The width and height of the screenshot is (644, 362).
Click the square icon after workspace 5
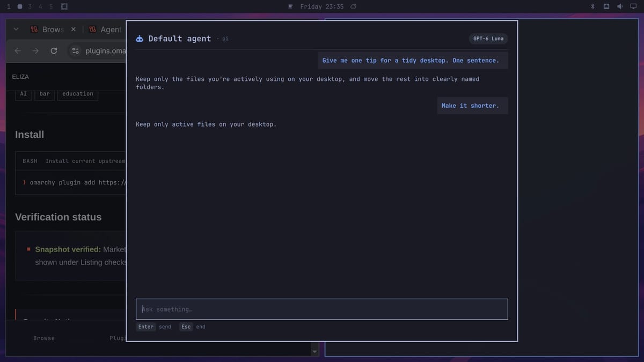pyautogui.click(x=64, y=6)
